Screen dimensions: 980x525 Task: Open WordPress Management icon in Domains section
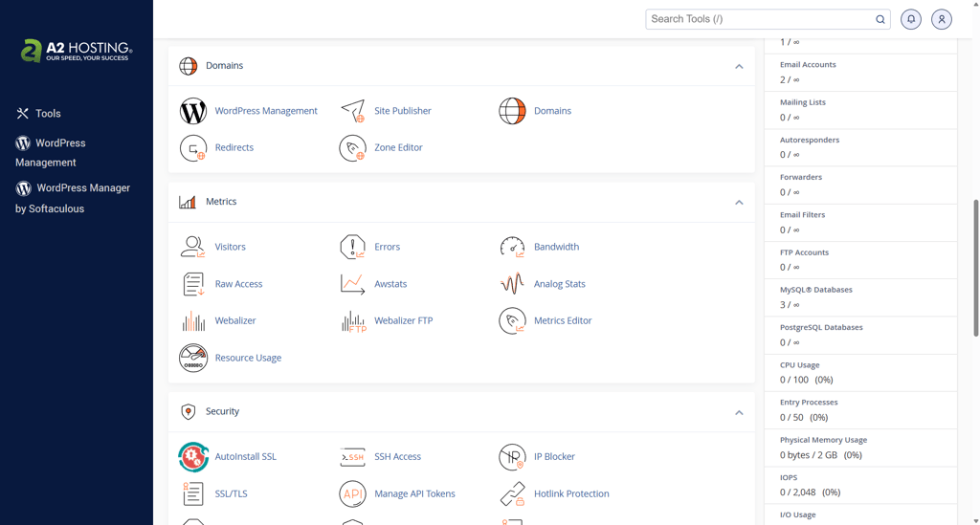pyautogui.click(x=193, y=111)
